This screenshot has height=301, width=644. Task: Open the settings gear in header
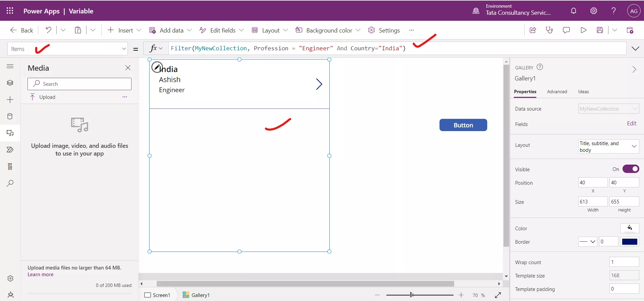click(594, 11)
